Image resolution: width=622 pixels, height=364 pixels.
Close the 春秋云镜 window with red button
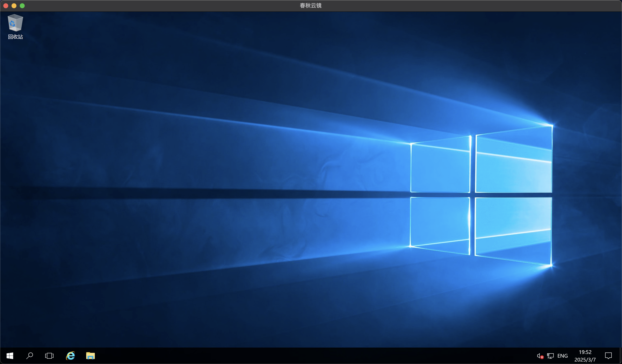(6, 6)
